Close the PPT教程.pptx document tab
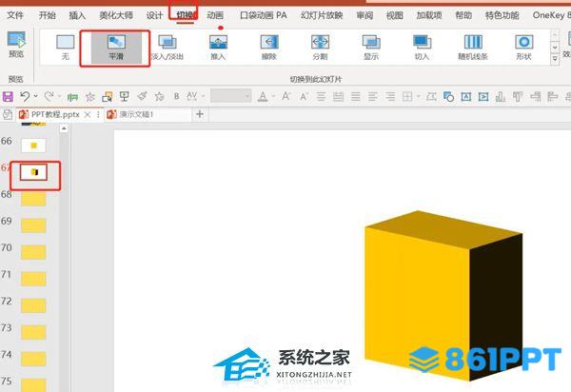571x392 pixels. click(88, 114)
